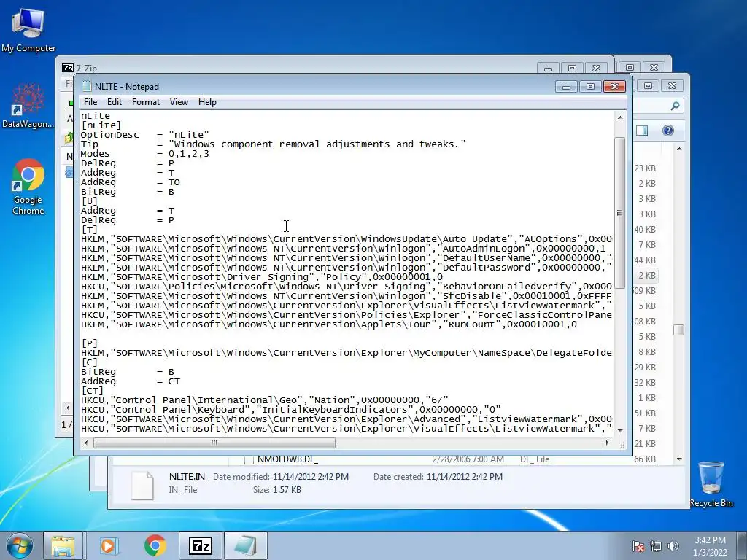Click the 23 KB size entry in Explorer

tap(645, 168)
